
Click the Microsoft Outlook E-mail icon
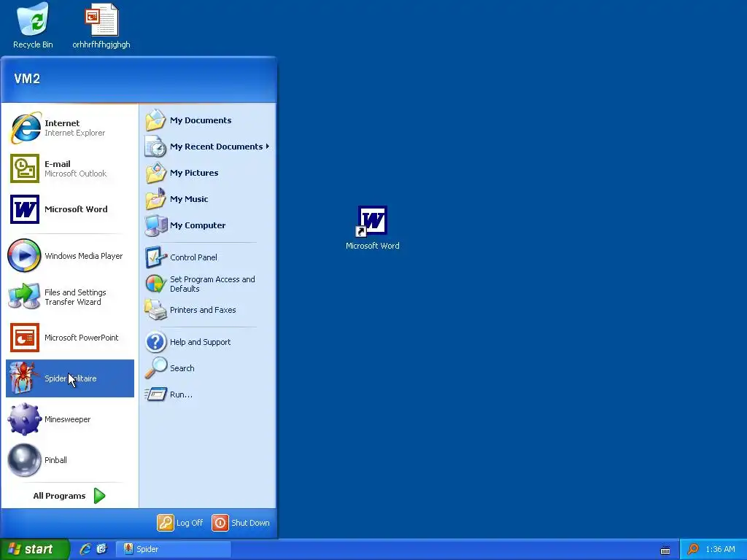point(25,168)
